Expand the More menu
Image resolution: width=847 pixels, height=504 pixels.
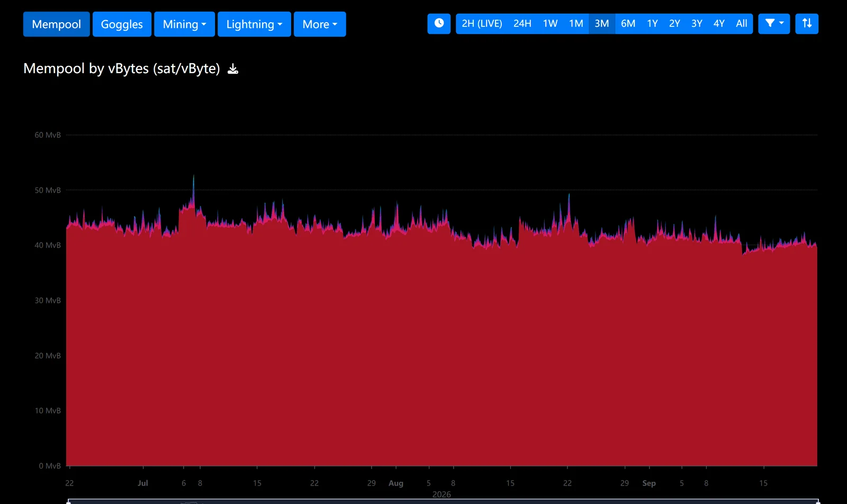pos(320,24)
